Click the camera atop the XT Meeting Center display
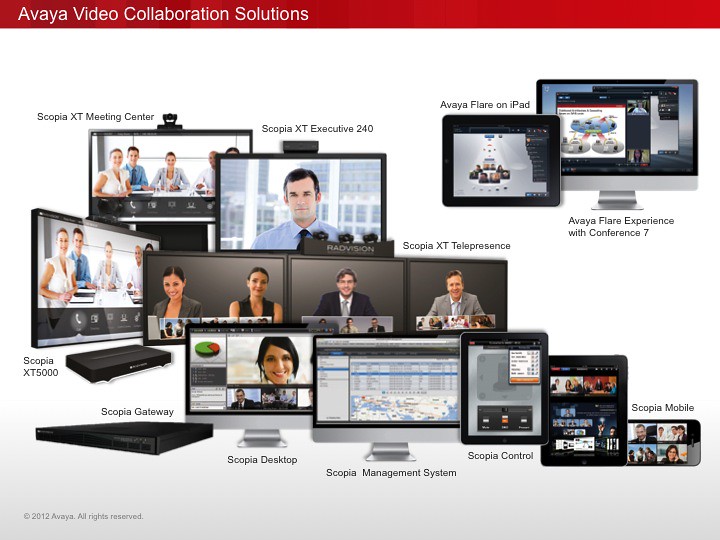The image size is (720, 540). point(170,121)
